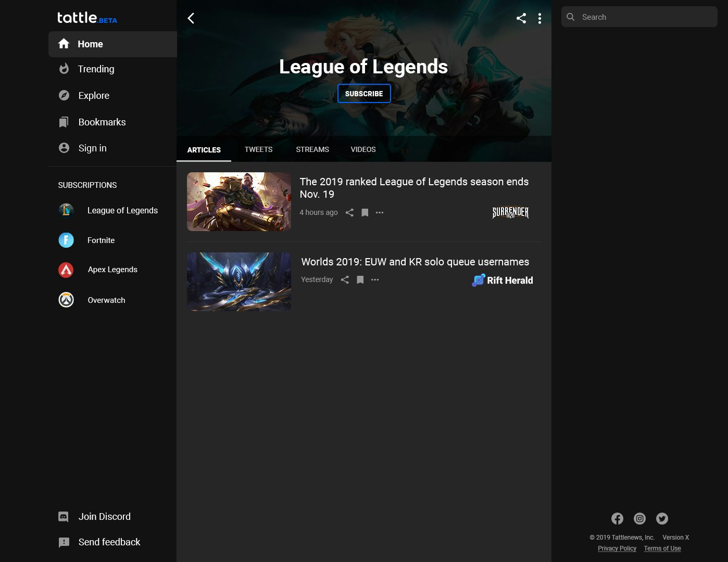Click the '© 2019 Tattlenews, Inc.' text
Viewport: 728px width, 562px height.
[622, 538]
